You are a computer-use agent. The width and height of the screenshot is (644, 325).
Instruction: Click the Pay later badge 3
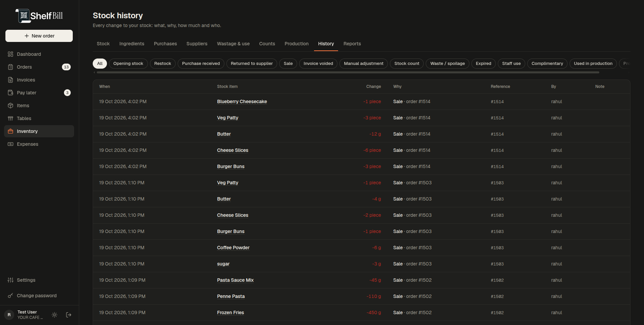[x=67, y=93]
